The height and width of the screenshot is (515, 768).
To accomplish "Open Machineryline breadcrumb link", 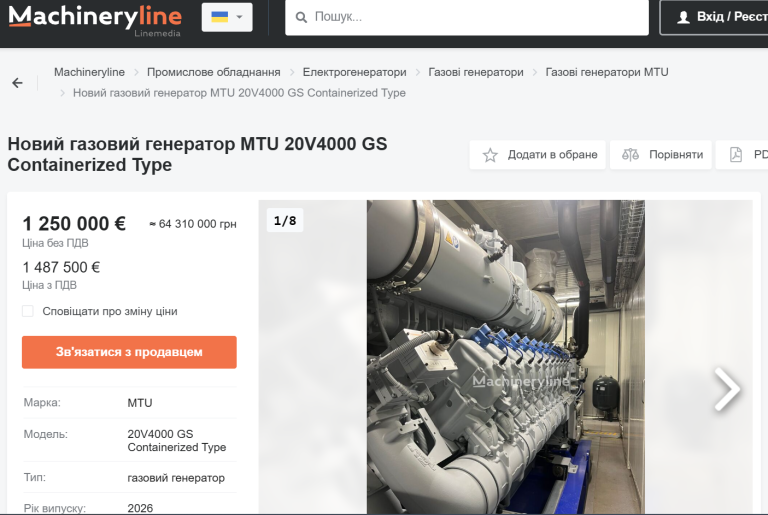I will [x=89, y=72].
